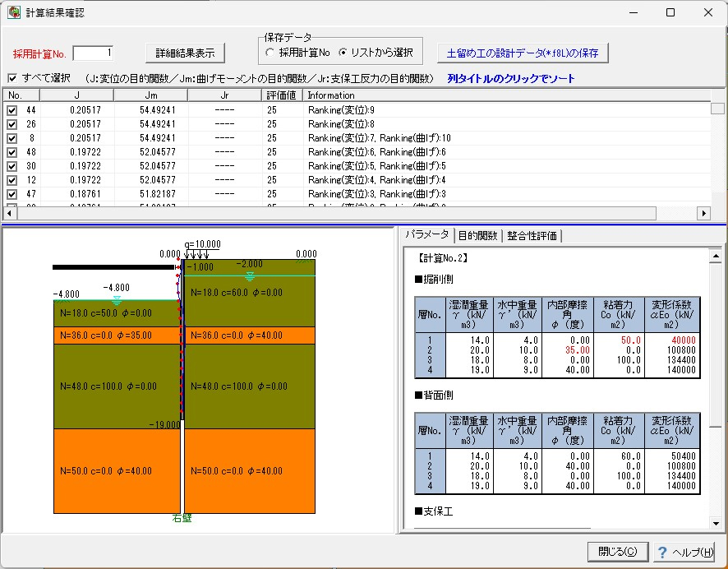The width and height of the screenshot is (728, 569).
Task: Toggle the すべて選択 checkbox
Action: [x=12, y=78]
